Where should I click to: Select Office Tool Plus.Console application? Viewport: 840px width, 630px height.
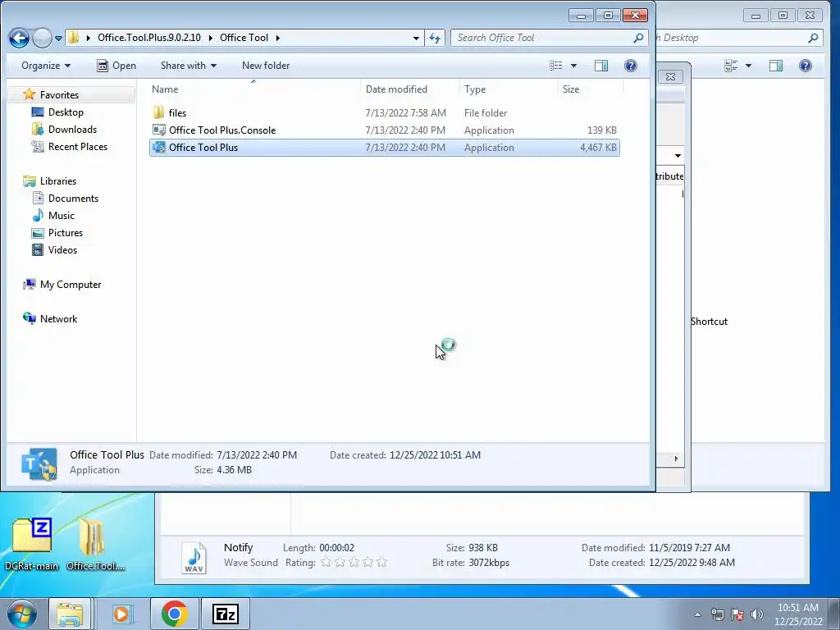coord(384,130)
